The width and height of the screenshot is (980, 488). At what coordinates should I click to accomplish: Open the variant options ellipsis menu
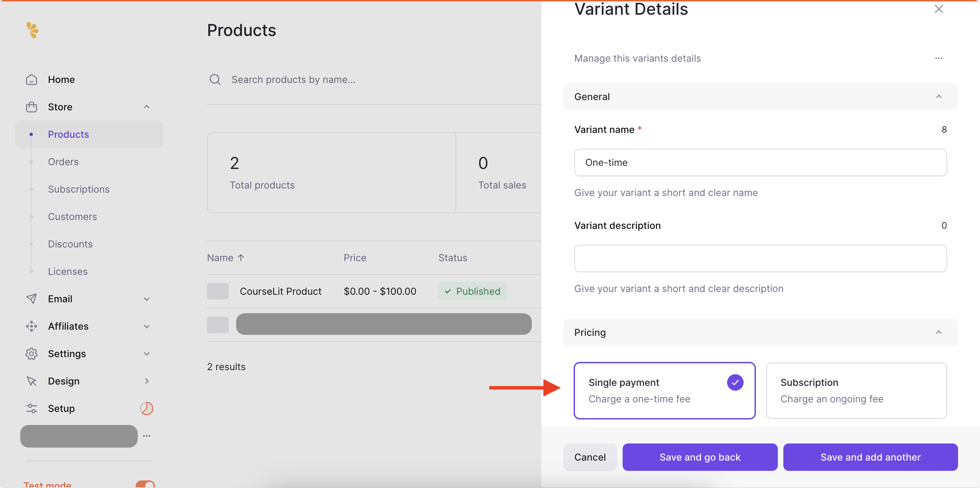[939, 58]
